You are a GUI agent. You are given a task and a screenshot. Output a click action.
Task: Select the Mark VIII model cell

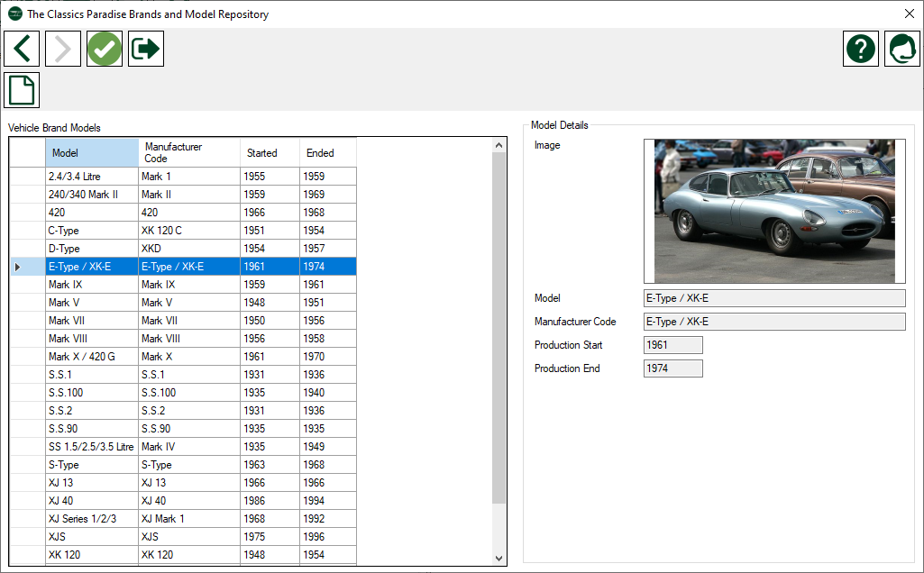tap(92, 339)
